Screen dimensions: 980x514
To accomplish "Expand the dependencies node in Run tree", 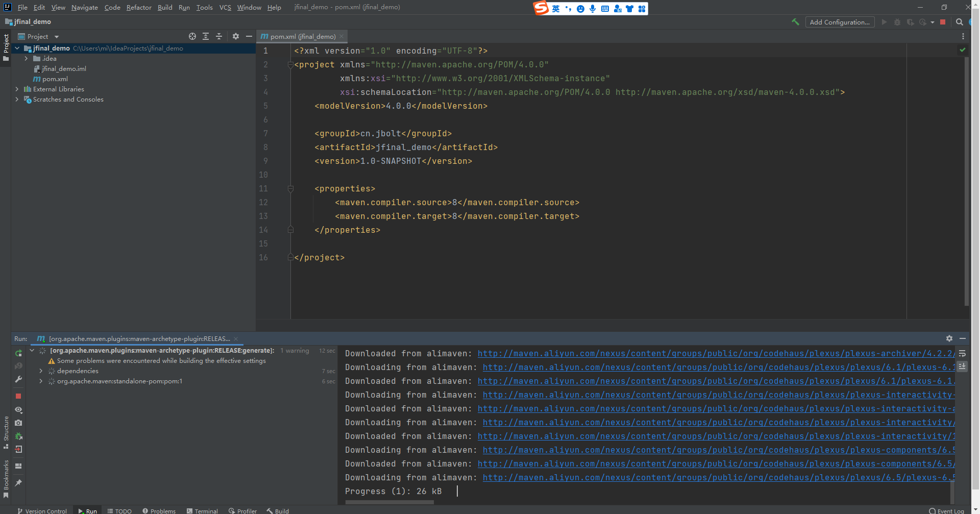I will [41, 371].
